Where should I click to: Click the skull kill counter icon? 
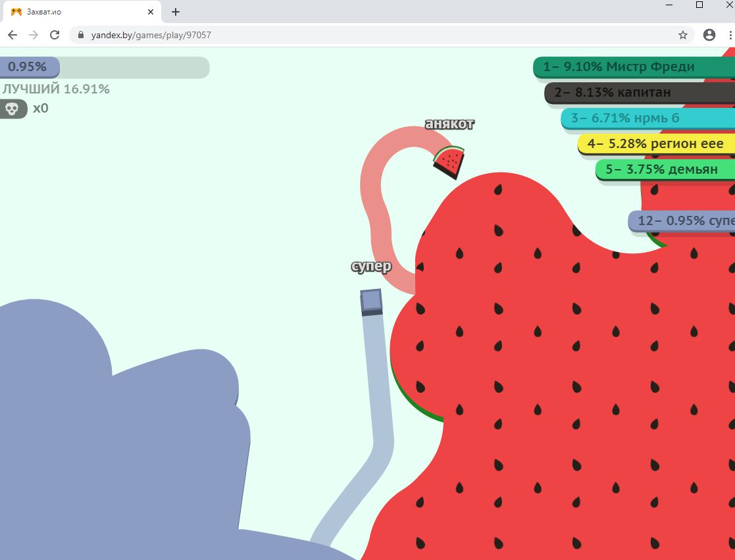tap(13, 109)
